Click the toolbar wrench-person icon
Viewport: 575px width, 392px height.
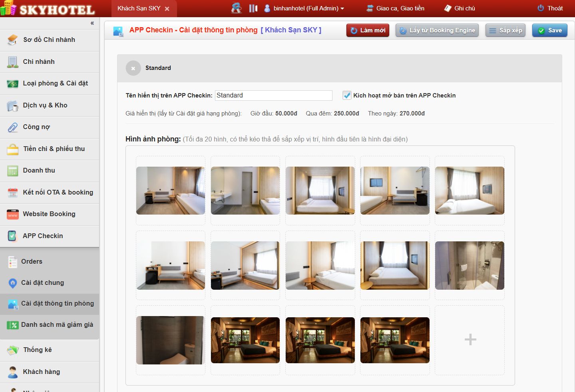pos(237,8)
